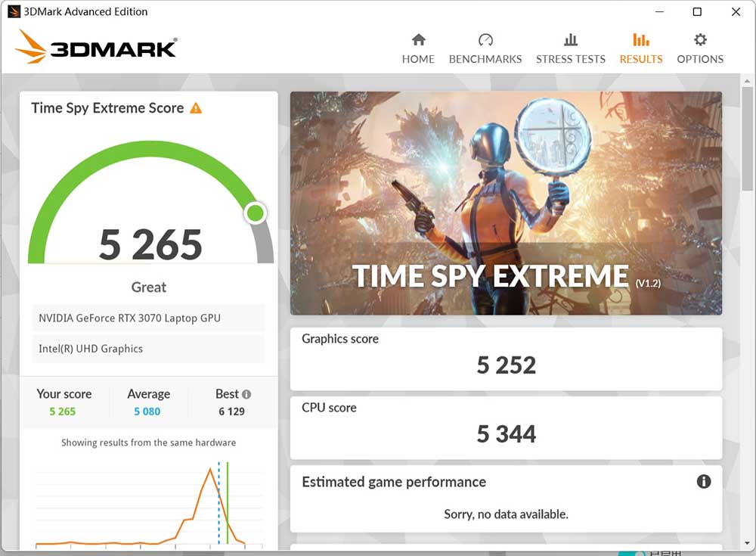
Task: Click Showing results from same hardware text
Action: pos(148,443)
